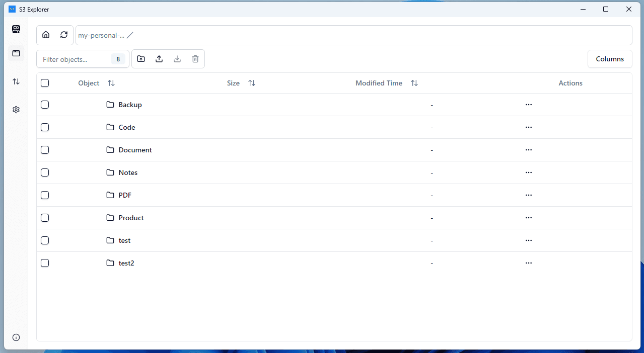Click the delete objects trash icon

(x=195, y=59)
